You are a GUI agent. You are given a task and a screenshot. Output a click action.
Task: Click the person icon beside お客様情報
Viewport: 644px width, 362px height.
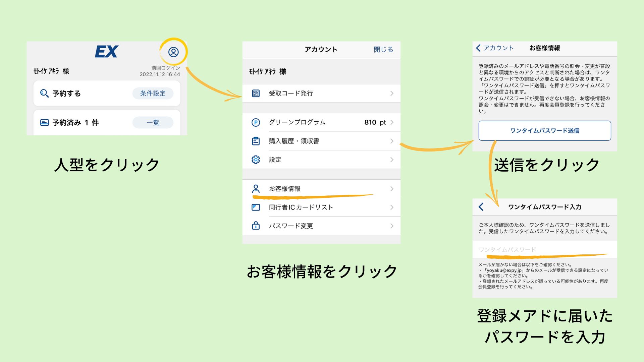(256, 189)
